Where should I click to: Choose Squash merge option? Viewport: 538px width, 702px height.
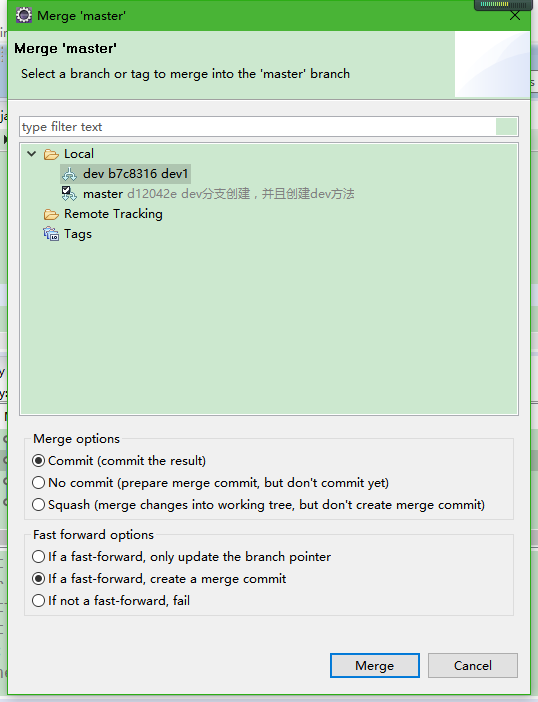coord(258,505)
